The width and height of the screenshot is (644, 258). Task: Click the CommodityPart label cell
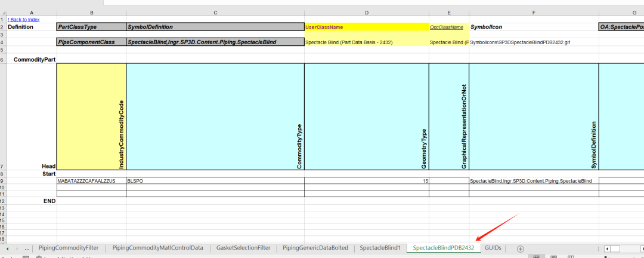pyautogui.click(x=32, y=60)
